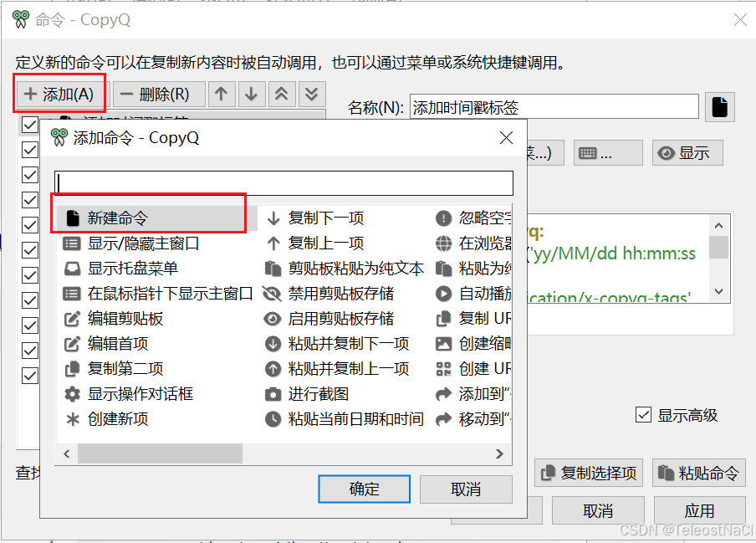Select 显示托盘菜单 command
Screen dimensions: 756x543
point(121,268)
